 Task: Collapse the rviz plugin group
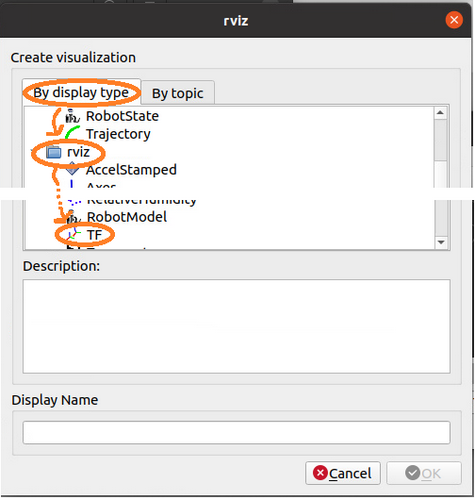34,152
